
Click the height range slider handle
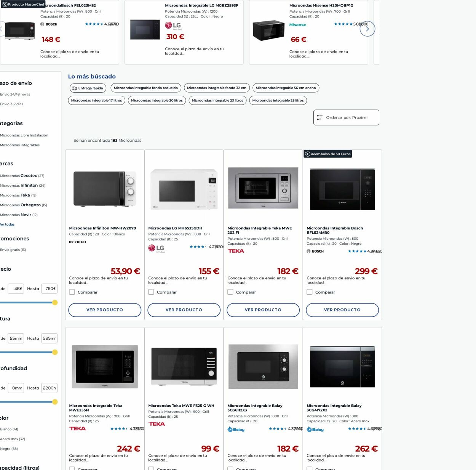[x=55, y=352]
